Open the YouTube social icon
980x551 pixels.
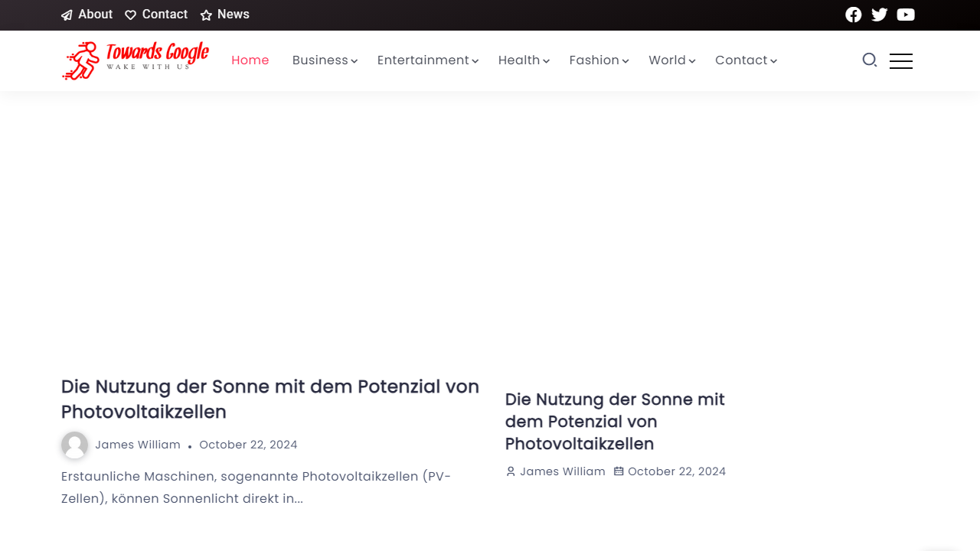(x=906, y=15)
